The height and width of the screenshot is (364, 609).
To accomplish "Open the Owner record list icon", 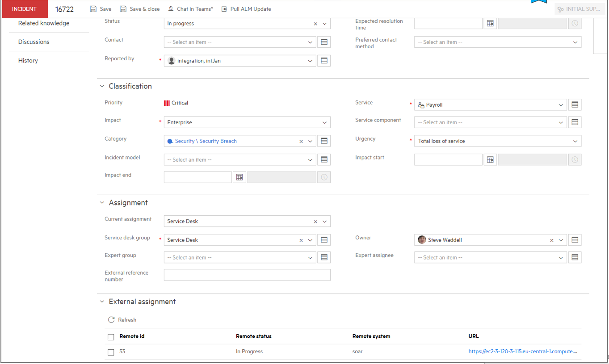I will [x=574, y=239].
